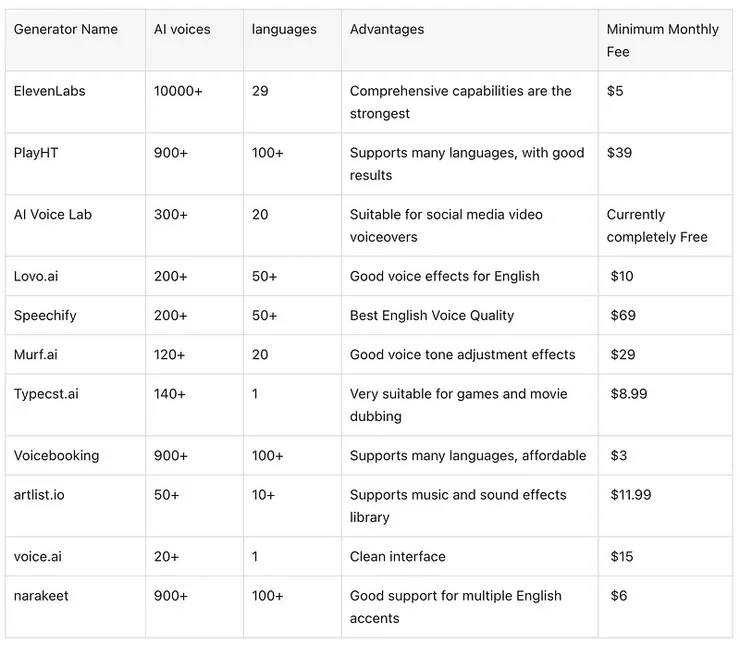Click the ElevenLabs generator name cell
The height and width of the screenshot is (646, 740).
[x=50, y=91]
